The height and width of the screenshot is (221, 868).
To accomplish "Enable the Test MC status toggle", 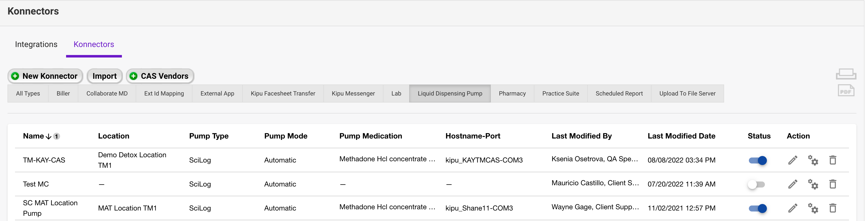I will (756, 184).
